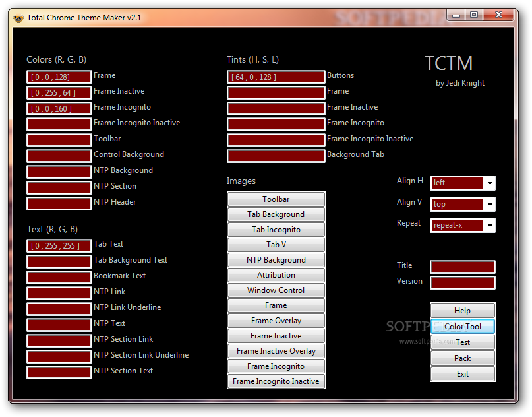Click the Buttons tint input field
Viewport: 532px width, 417px height.
pyautogui.click(x=276, y=77)
